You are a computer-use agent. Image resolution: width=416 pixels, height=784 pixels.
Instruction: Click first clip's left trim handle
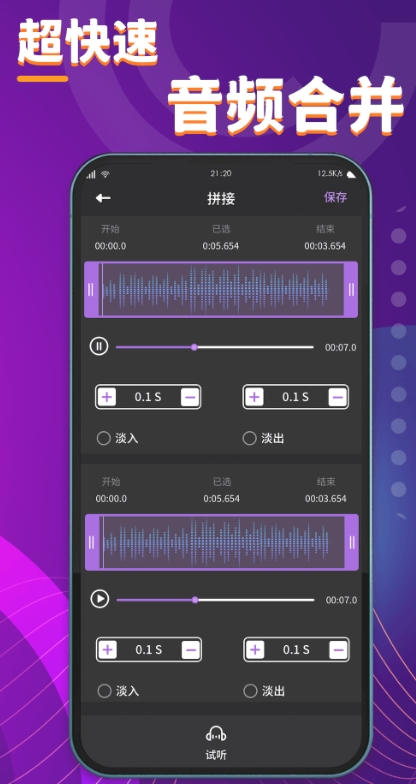(x=91, y=290)
